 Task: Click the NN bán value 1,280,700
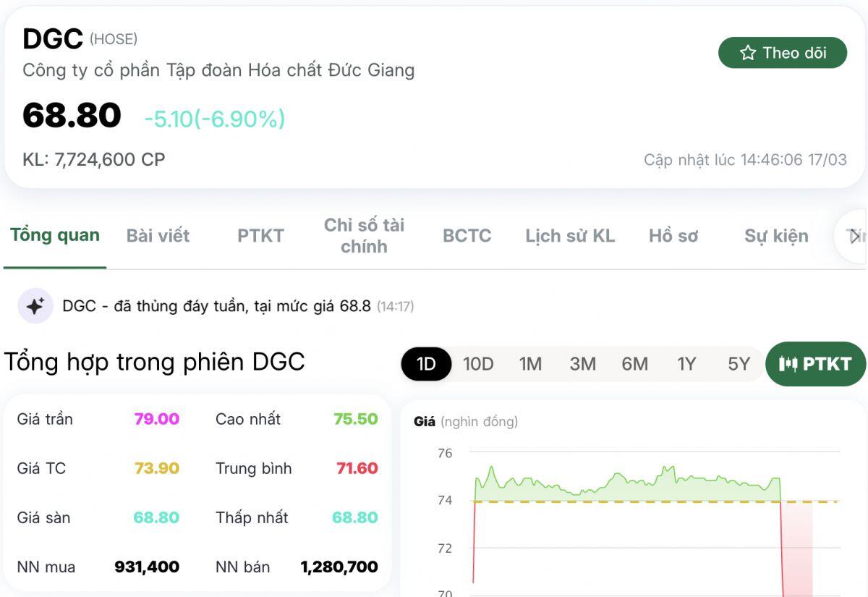click(x=339, y=567)
